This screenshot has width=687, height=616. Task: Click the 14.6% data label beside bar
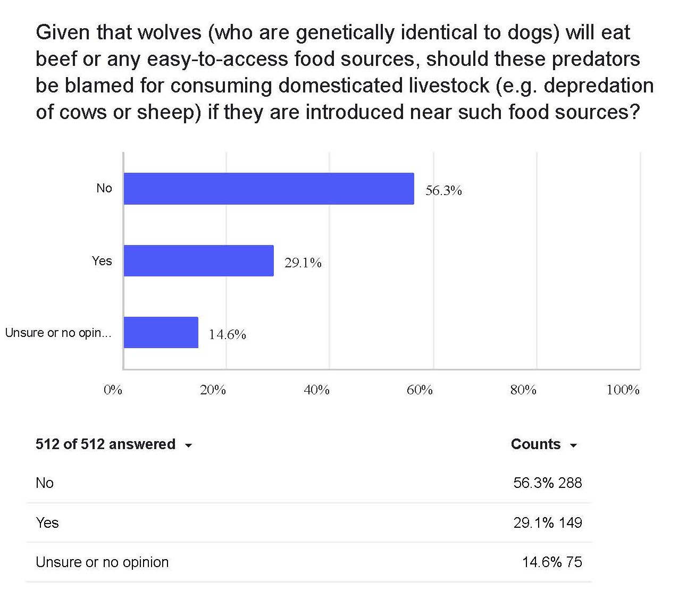[x=227, y=334]
